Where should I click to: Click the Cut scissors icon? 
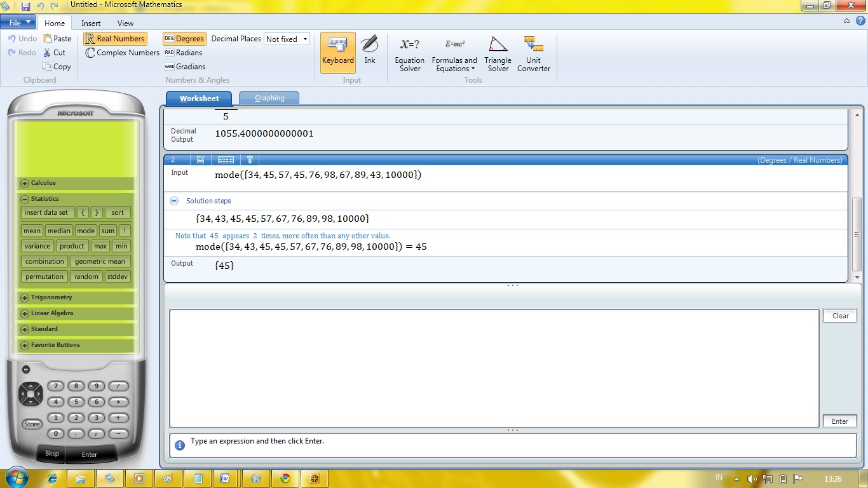(47, 53)
